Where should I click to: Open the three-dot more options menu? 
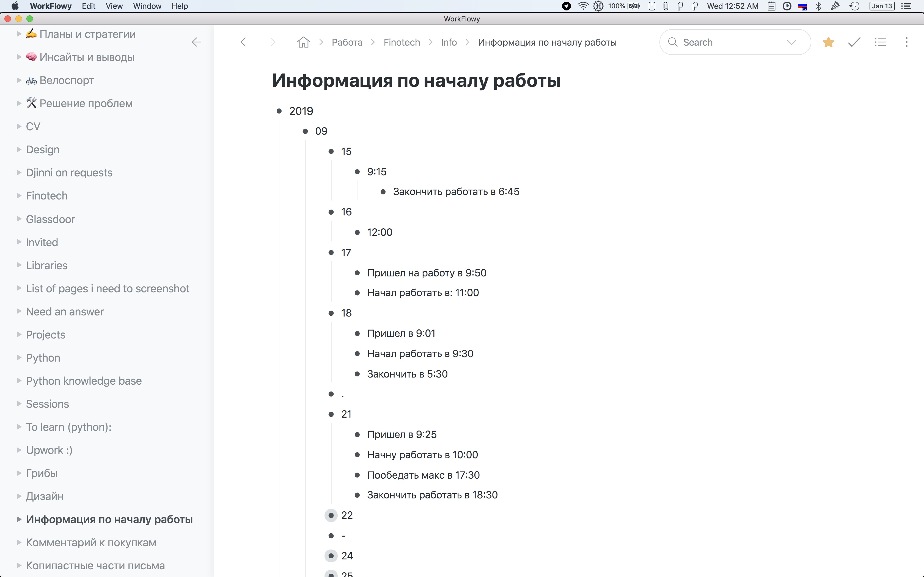coord(906,42)
